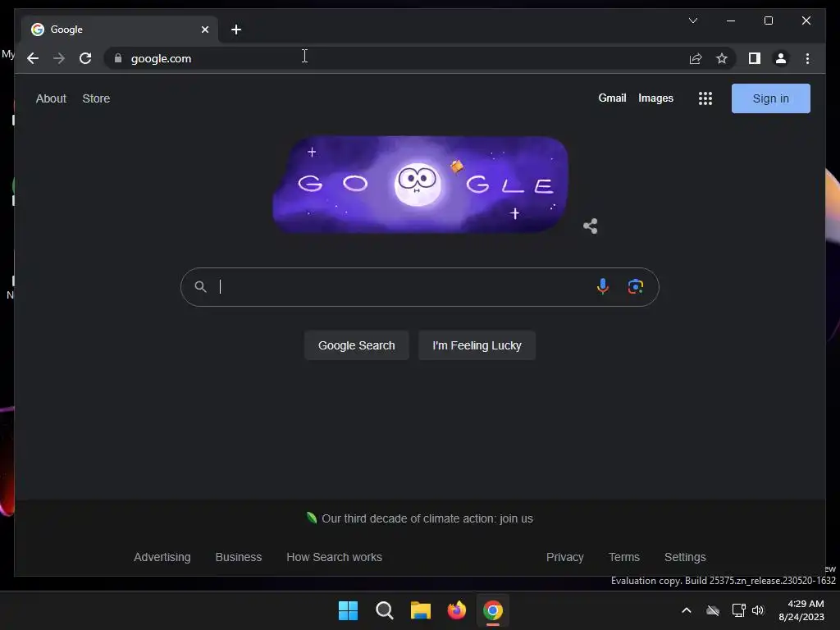Click the magnifier icon in search box
The image size is (840, 630).
[x=200, y=286]
